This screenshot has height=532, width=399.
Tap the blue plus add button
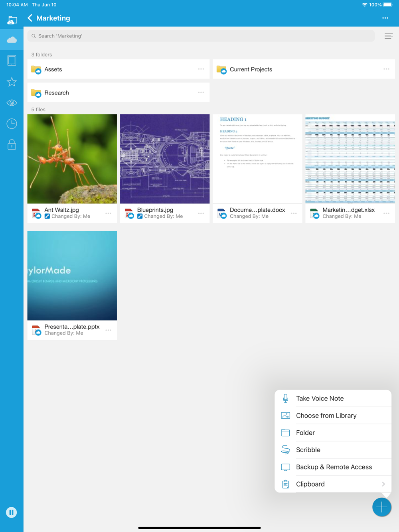pyautogui.click(x=381, y=507)
